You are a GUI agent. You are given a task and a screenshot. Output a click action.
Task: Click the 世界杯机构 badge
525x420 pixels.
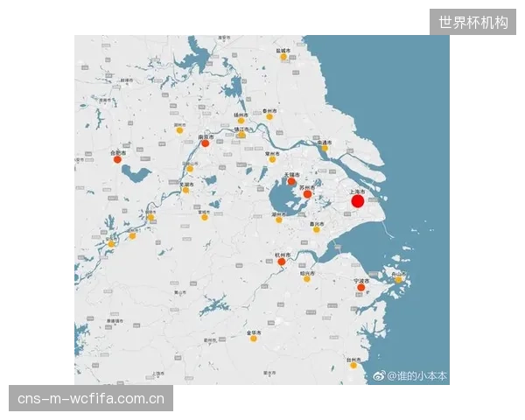[x=472, y=22]
